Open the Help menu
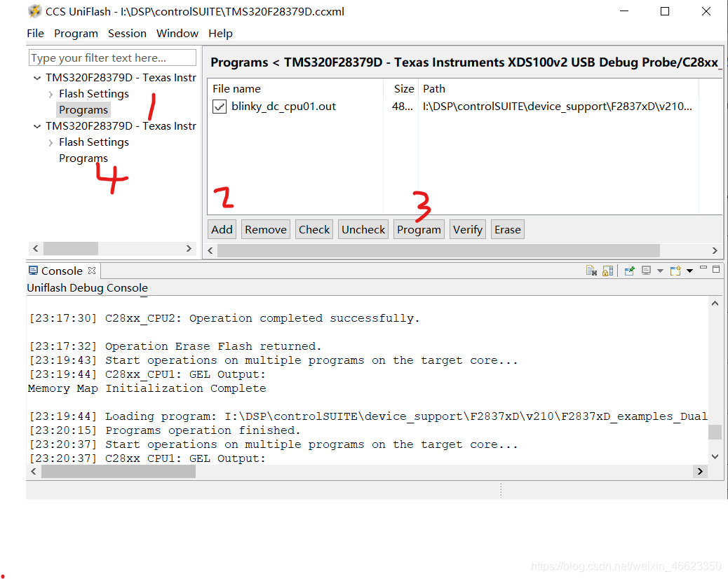 (x=220, y=34)
